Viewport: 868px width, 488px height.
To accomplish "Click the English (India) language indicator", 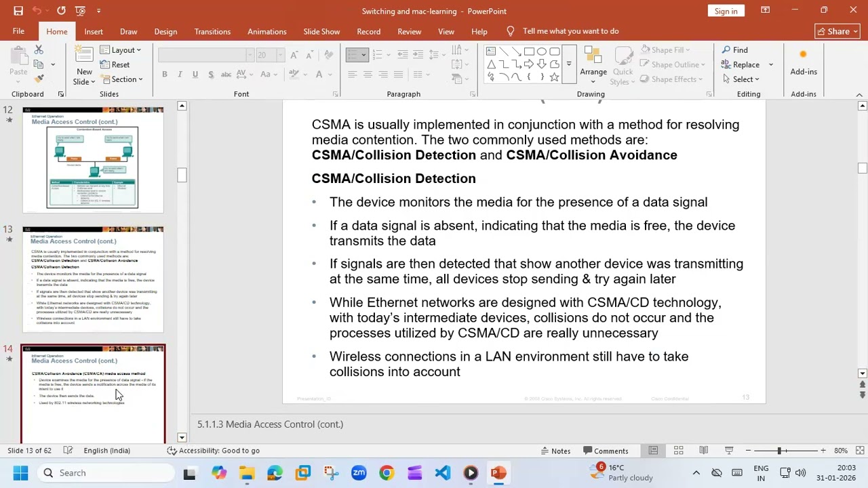I will pos(106,451).
